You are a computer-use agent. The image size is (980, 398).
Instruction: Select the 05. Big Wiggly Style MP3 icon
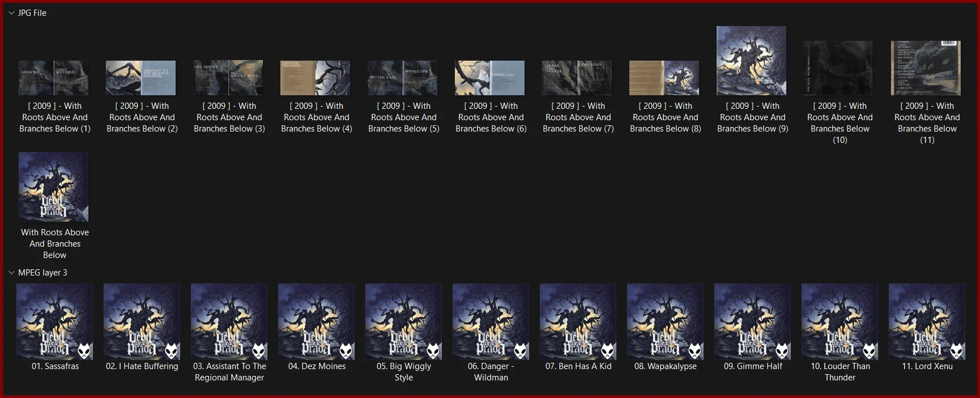pyautogui.click(x=404, y=322)
